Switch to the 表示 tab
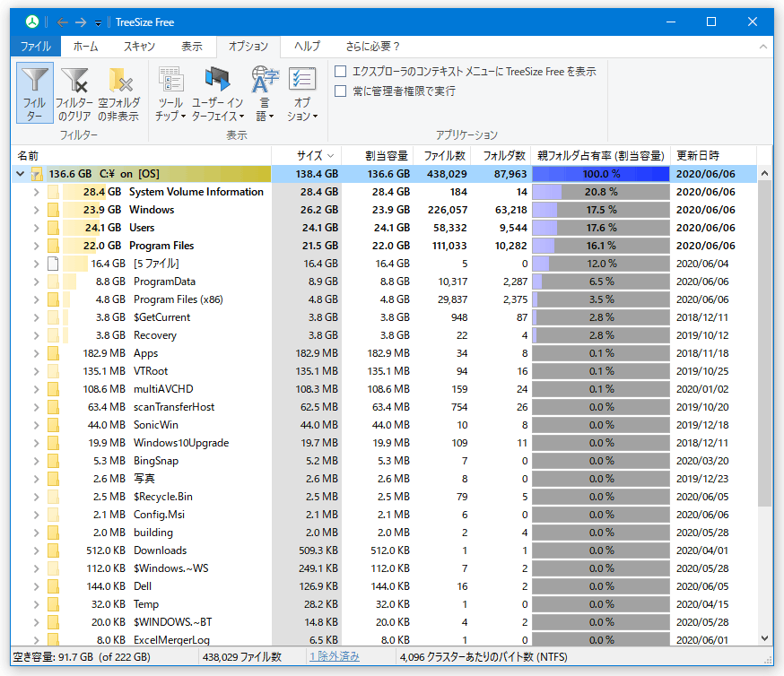Viewport: 784px width, 676px height. (x=192, y=47)
